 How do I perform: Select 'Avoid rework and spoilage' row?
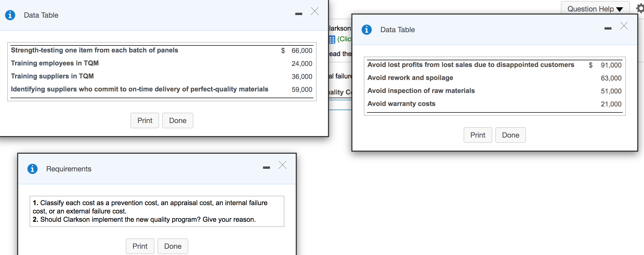point(495,78)
